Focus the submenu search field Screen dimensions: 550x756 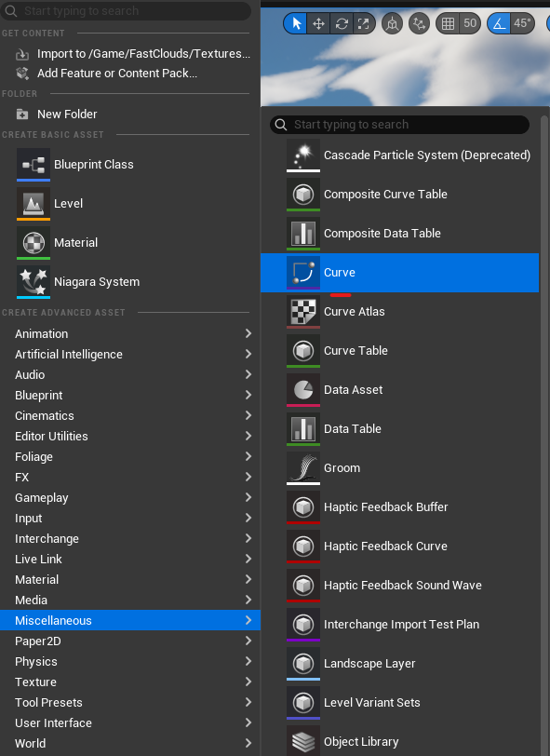pos(399,125)
